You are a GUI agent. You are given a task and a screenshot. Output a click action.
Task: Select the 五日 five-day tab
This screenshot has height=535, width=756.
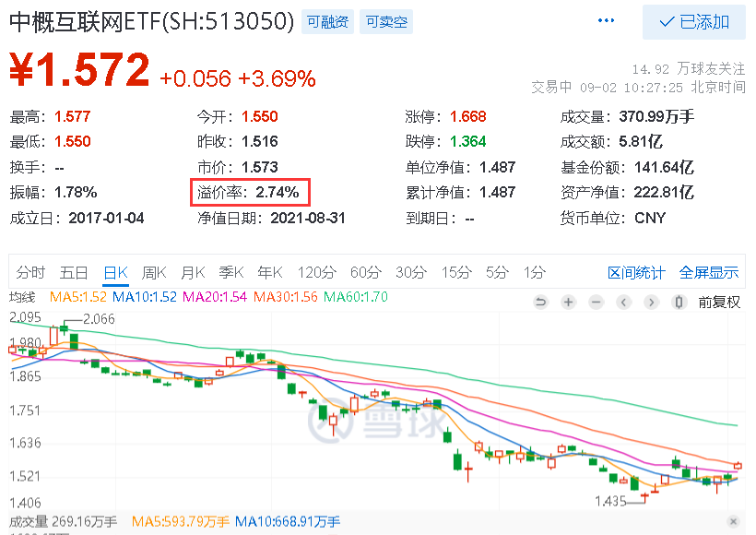click(x=73, y=272)
